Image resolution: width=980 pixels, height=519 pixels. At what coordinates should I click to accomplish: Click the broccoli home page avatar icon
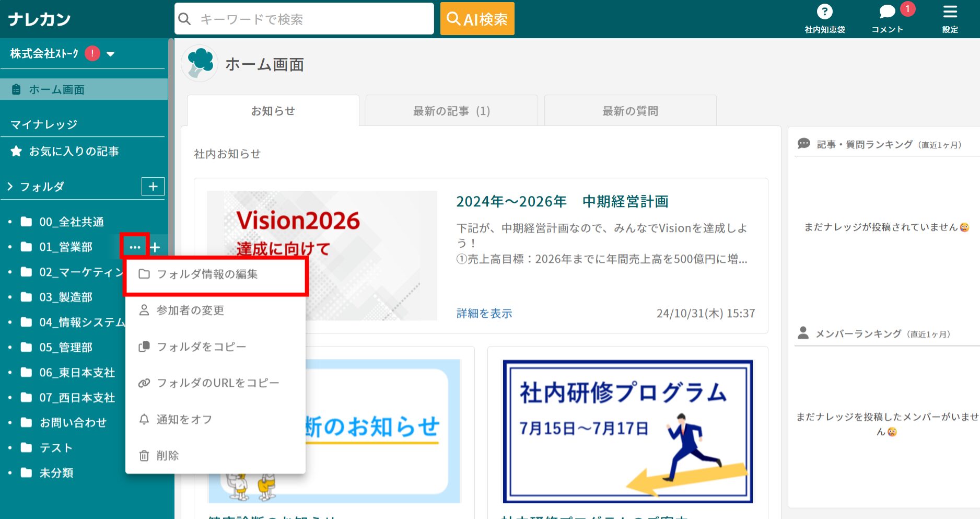pyautogui.click(x=200, y=63)
